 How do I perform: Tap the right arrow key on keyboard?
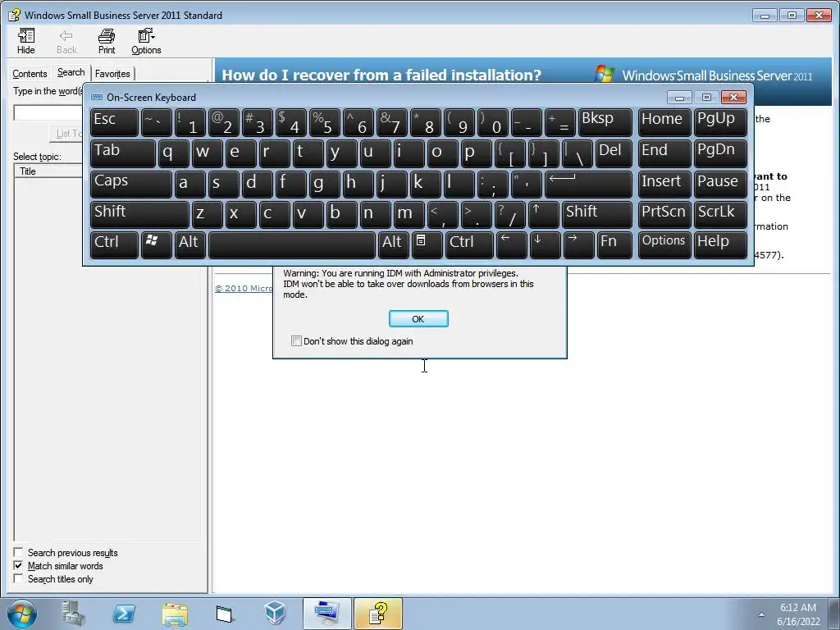pyautogui.click(x=579, y=244)
